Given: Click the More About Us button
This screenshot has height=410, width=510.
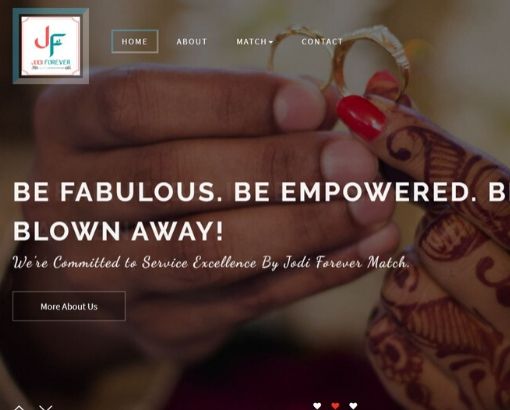Looking at the screenshot, I should click(69, 306).
